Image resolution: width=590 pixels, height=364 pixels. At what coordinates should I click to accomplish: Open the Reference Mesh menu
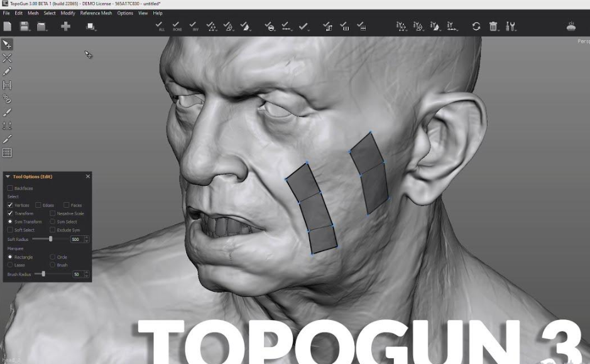pos(96,13)
